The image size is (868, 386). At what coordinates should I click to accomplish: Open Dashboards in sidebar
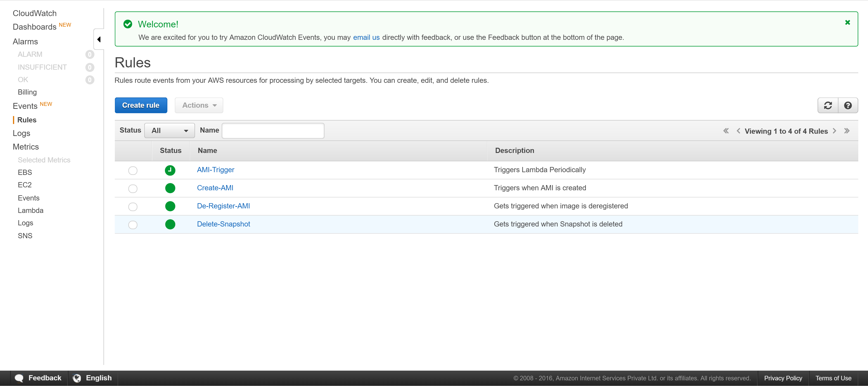(34, 27)
